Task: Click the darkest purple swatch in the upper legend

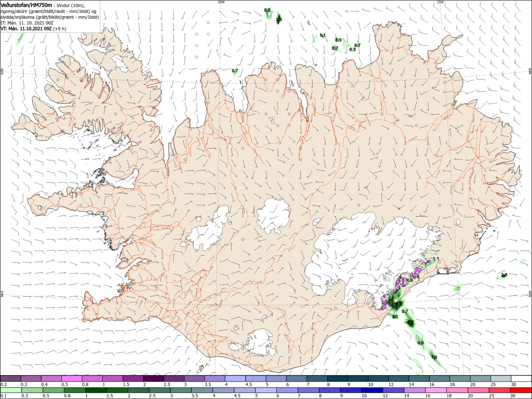Action: pos(153,379)
